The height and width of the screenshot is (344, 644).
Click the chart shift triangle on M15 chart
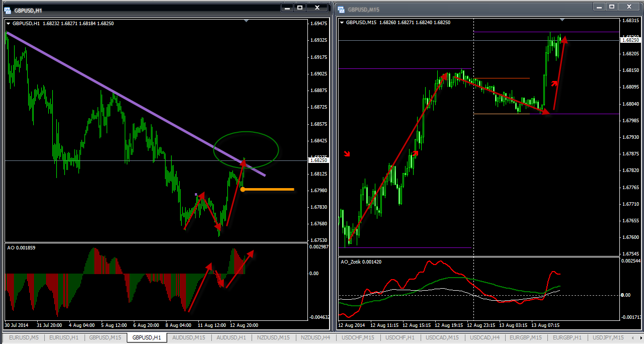click(x=562, y=20)
